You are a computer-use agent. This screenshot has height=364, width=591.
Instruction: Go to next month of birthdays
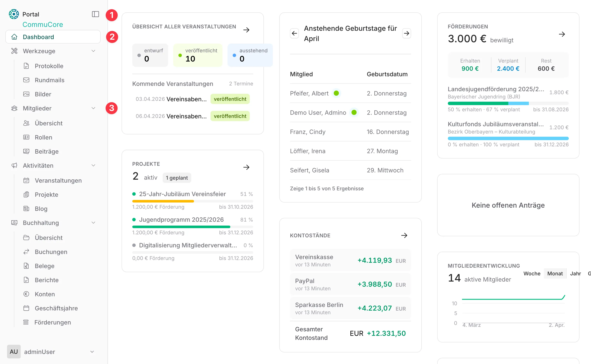point(406,33)
